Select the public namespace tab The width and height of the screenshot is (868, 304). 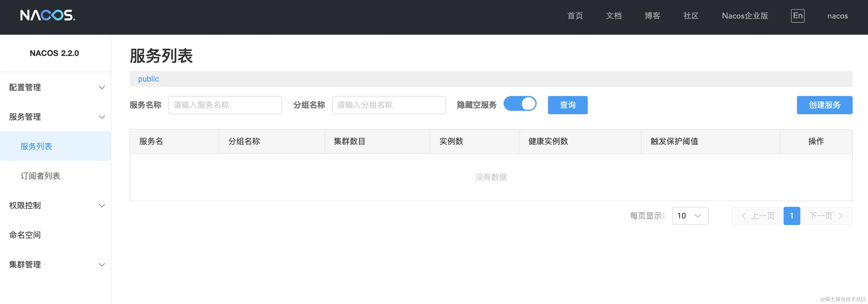click(148, 79)
